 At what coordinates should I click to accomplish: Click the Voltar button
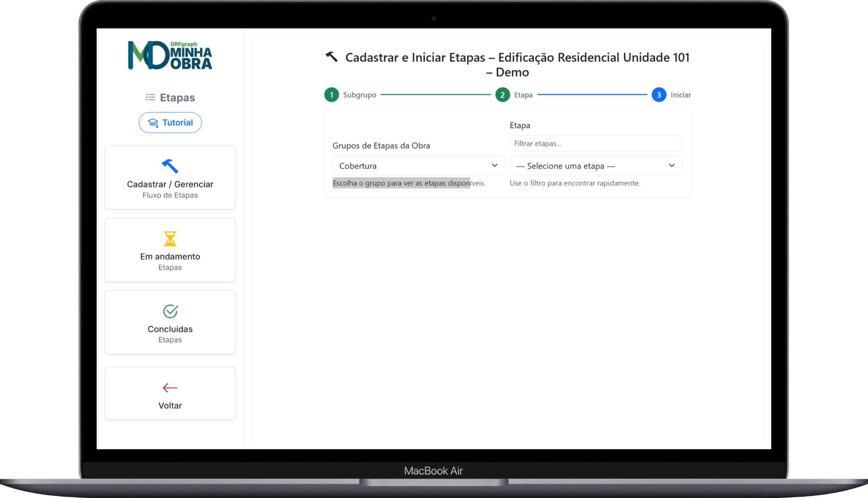pyautogui.click(x=170, y=405)
